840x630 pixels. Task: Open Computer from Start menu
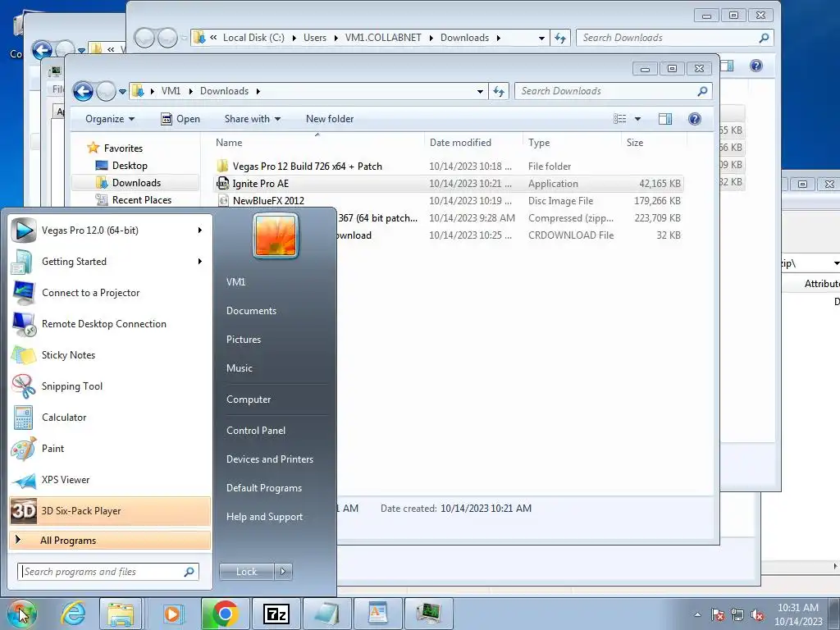point(249,399)
